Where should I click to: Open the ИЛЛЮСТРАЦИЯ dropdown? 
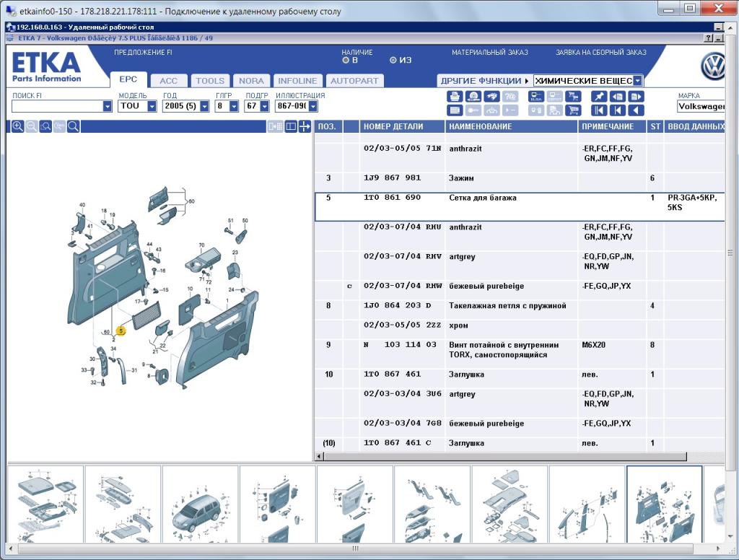click(x=313, y=107)
